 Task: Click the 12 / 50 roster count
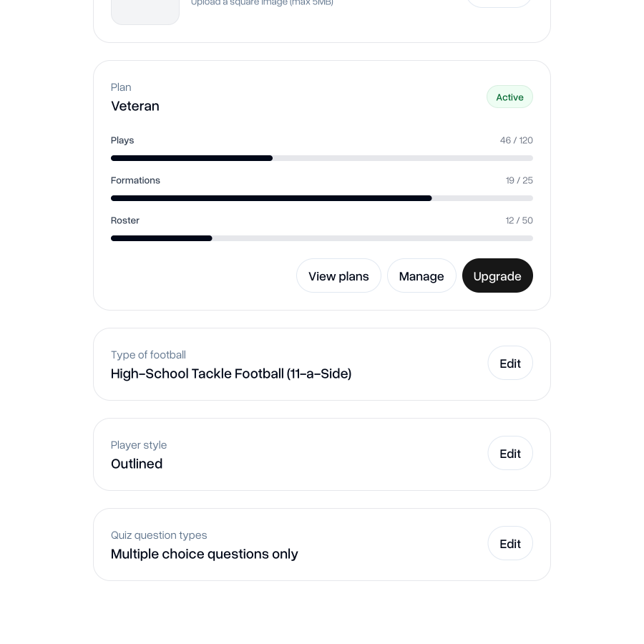(519, 220)
